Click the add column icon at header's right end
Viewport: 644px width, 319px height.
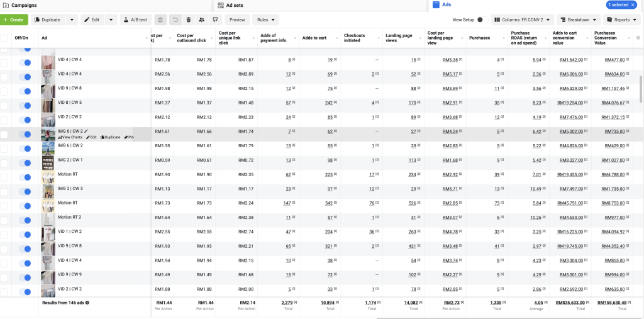pyautogui.click(x=638, y=38)
